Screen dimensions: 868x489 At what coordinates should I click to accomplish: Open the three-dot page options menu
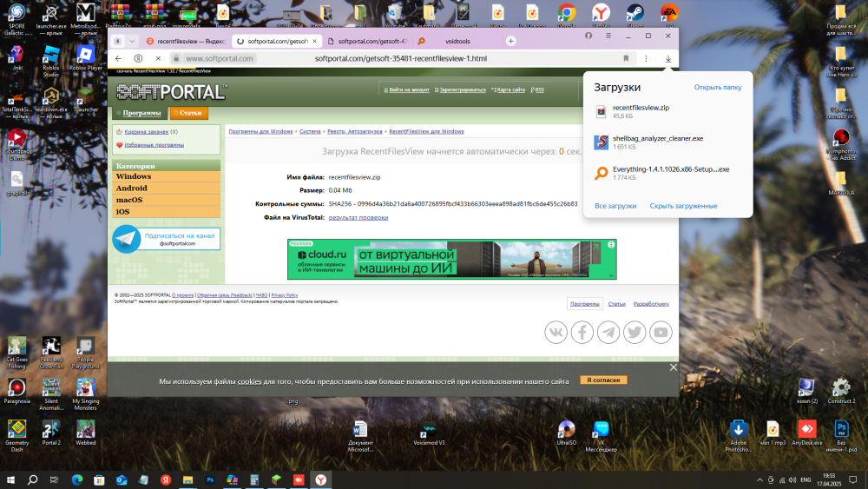pos(646,58)
